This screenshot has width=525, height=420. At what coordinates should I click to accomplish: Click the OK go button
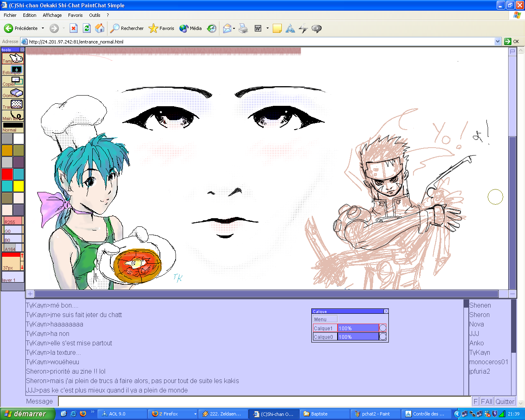coord(512,41)
